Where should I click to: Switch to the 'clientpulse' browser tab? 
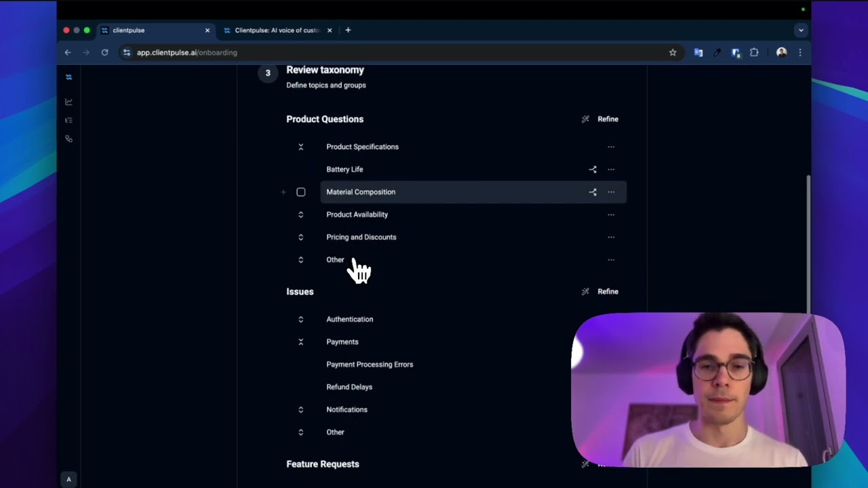click(156, 30)
